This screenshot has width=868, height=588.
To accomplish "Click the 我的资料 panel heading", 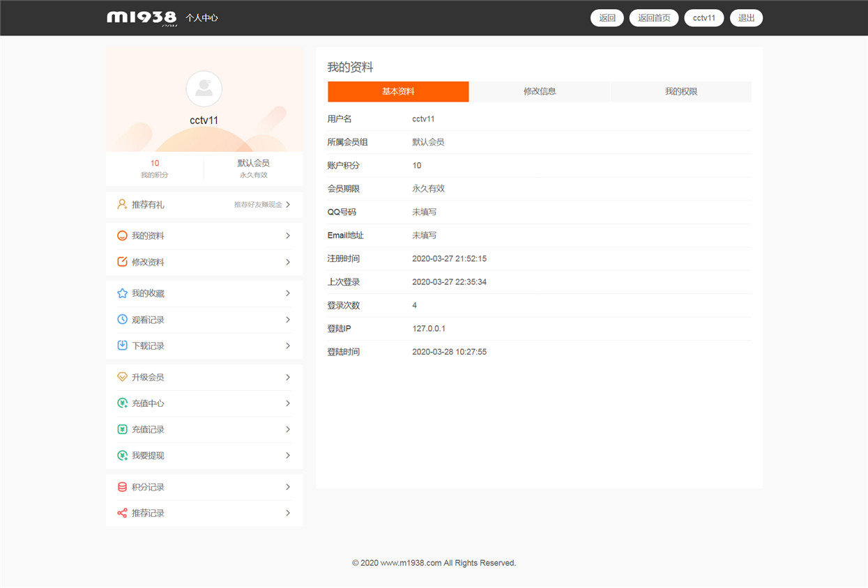I will pos(351,68).
